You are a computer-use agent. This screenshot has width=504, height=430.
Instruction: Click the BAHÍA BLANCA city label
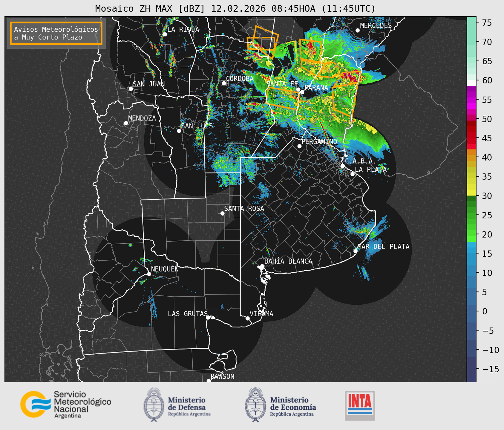(x=288, y=261)
